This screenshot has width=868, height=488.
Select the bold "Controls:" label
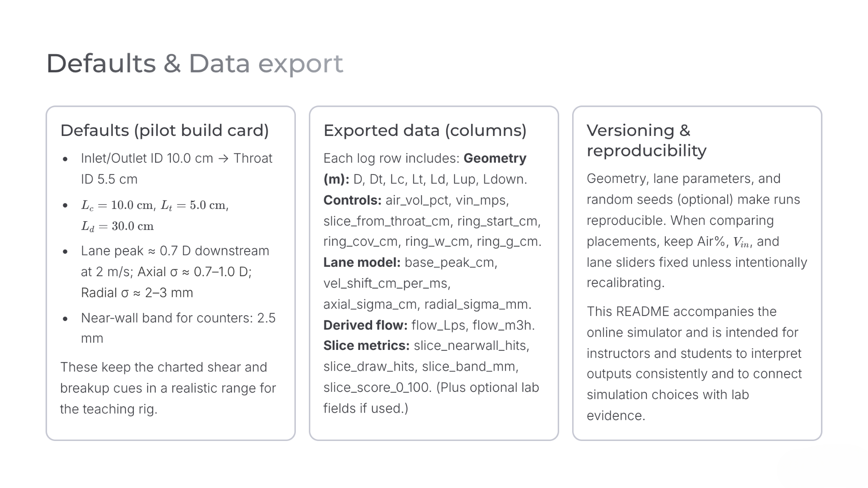click(352, 200)
